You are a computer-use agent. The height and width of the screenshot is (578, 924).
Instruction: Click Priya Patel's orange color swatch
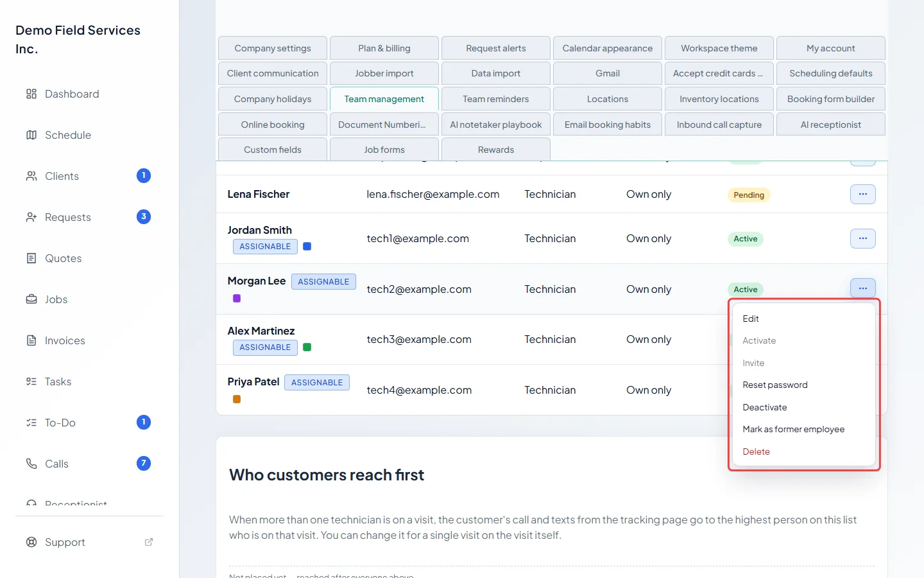(x=237, y=399)
